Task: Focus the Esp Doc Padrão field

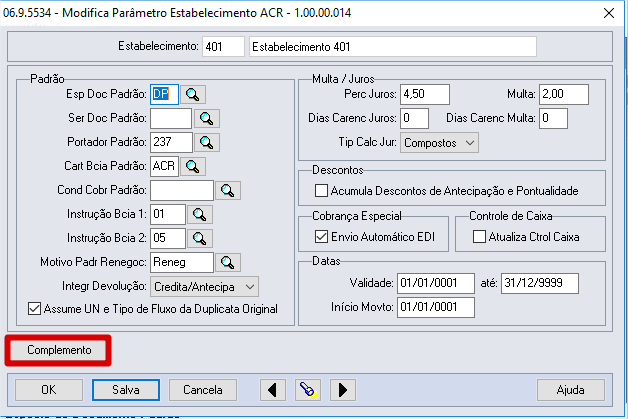Action: pyautogui.click(x=164, y=95)
